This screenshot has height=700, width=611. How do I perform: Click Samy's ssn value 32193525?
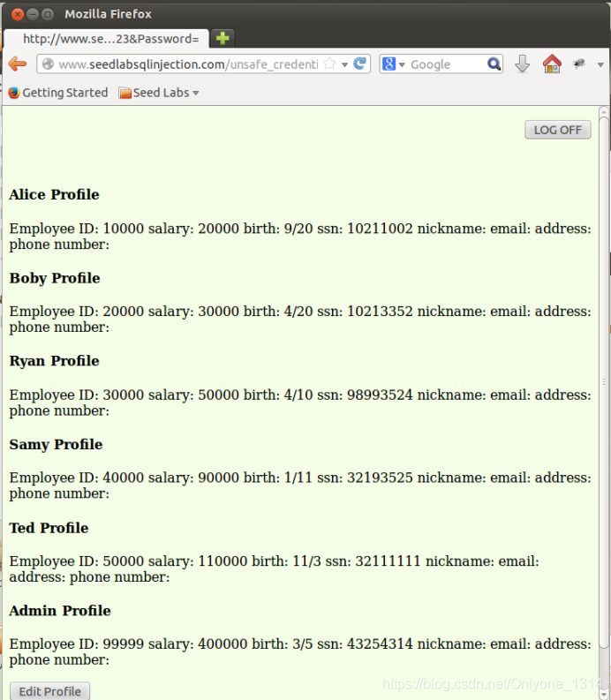(380, 478)
